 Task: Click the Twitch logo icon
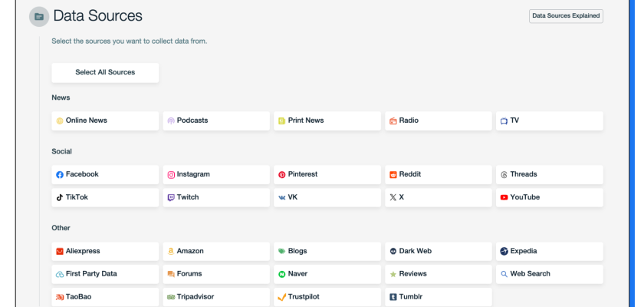click(x=171, y=197)
